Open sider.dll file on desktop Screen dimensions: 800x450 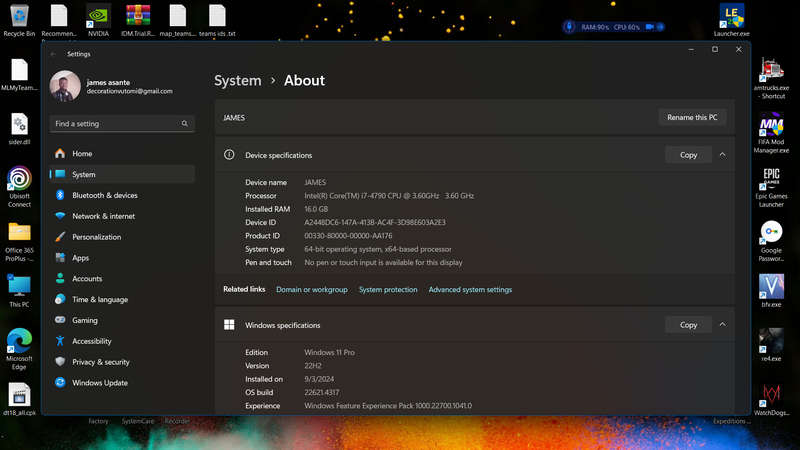click(19, 129)
